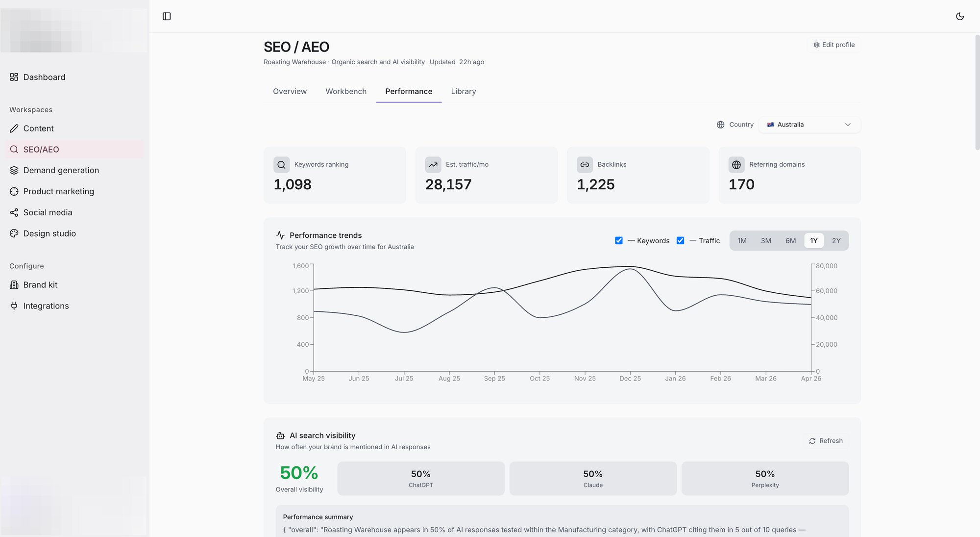Click the Est. traffic trend arrow icon

(x=433, y=165)
